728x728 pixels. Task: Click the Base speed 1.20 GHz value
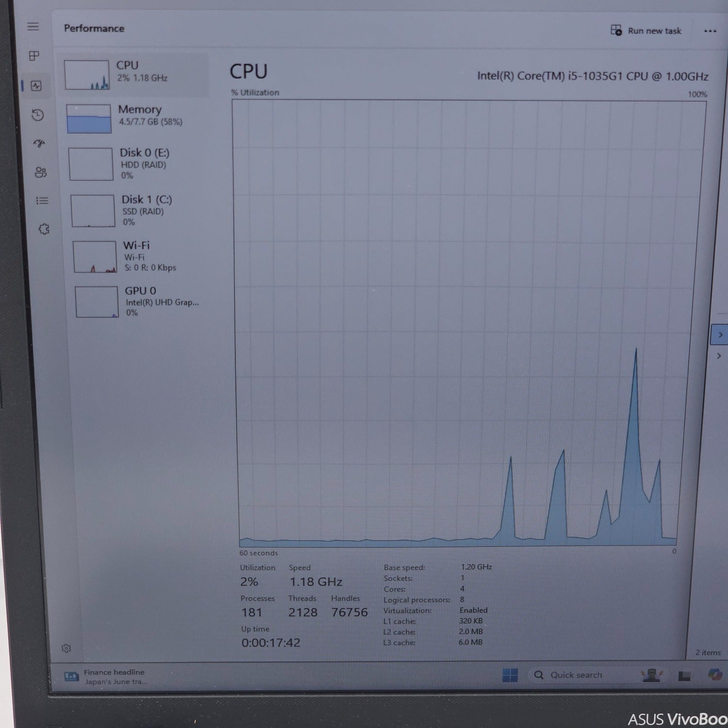point(476,566)
